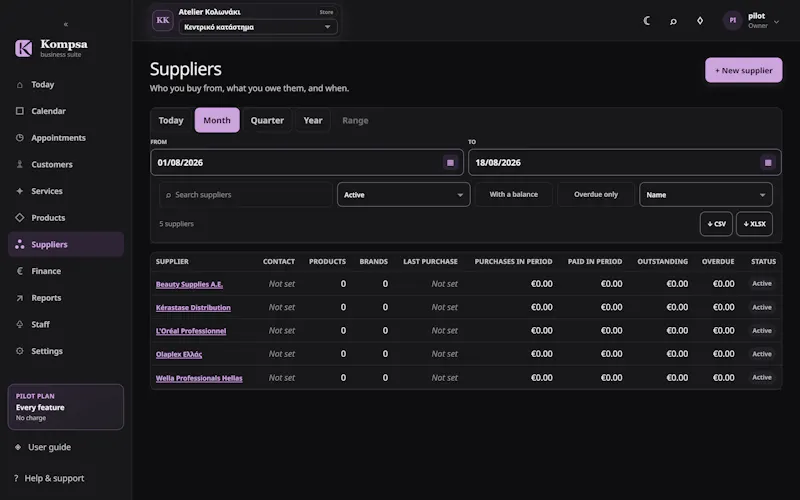Select the Today period tab
This screenshot has height=500, width=800.
pos(171,120)
